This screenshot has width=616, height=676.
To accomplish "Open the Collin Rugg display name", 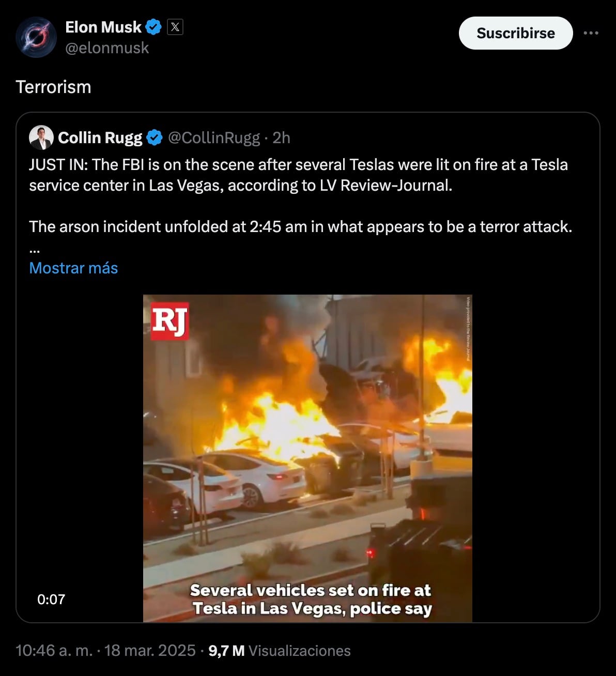I will click(x=100, y=138).
